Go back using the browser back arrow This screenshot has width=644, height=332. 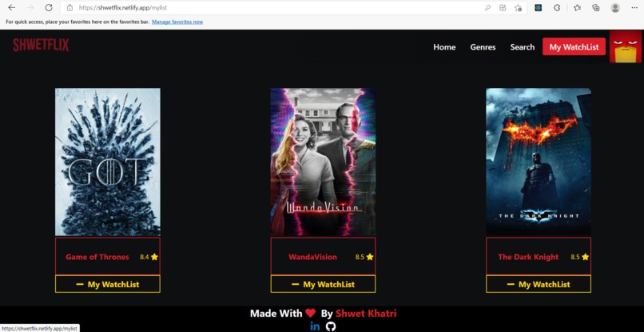click(11, 7)
